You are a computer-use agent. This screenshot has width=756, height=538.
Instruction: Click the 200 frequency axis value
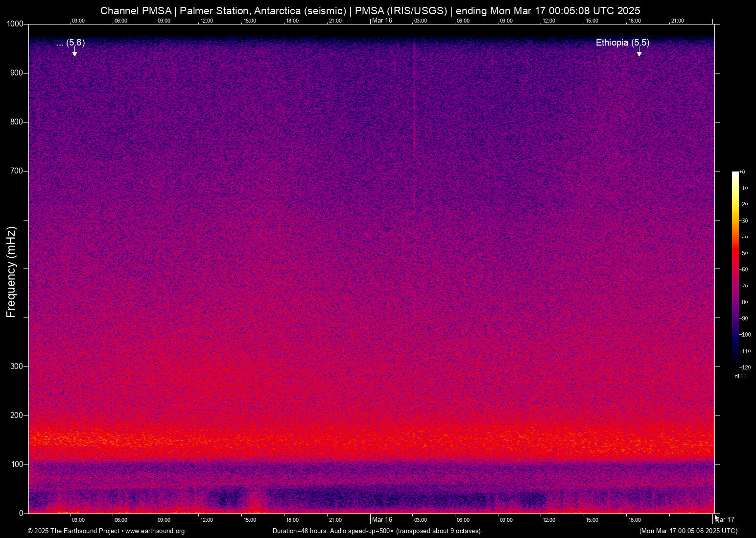[17, 416]
